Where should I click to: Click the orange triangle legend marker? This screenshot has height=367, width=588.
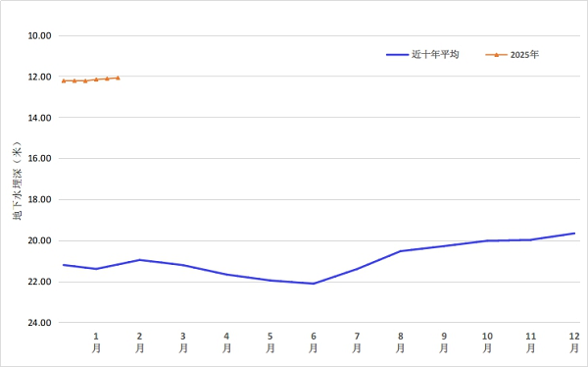click(496, 55)
